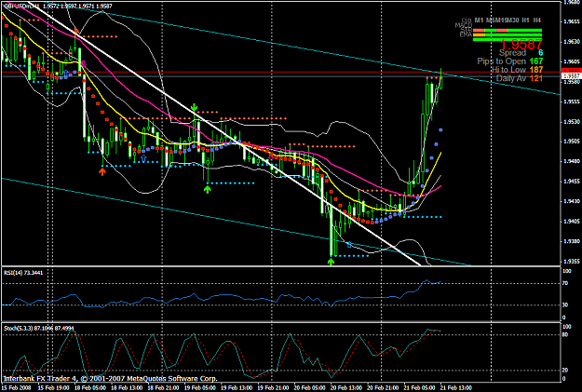This screenshot has width=582, height=392.
Task: Click the white 1.9587 current price tag on axis
Action: pos(572,75)
